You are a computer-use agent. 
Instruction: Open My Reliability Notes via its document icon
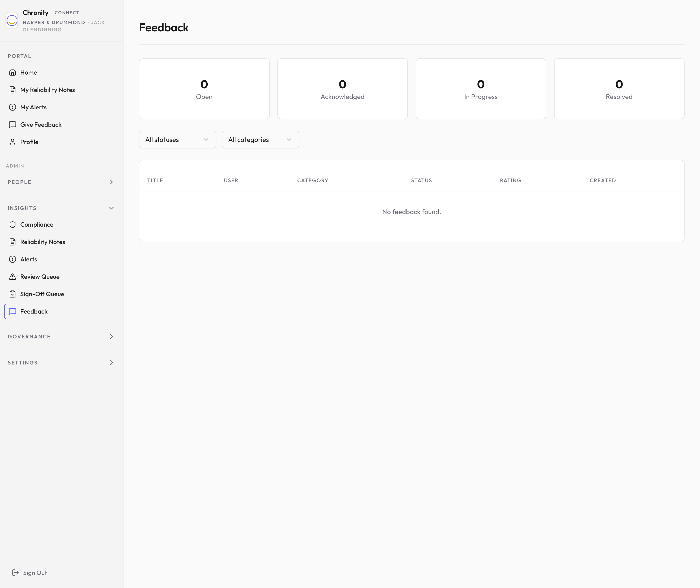[13, 89]
